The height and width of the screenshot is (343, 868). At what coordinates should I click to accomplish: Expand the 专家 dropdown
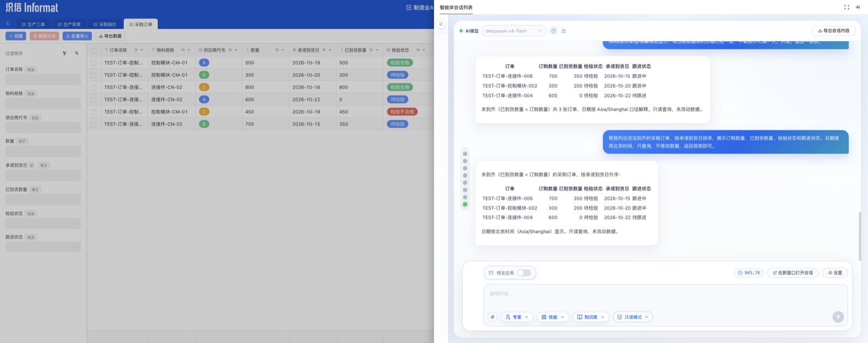point(516,317)
